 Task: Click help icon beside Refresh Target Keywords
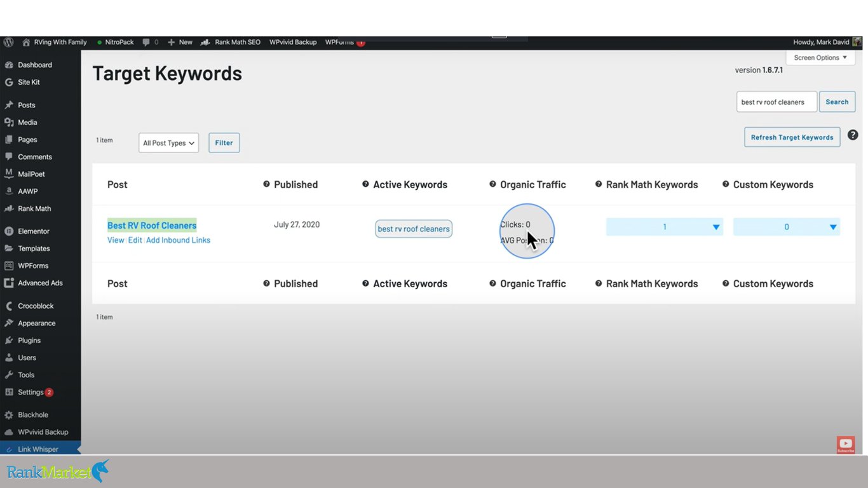pos(853,135)
